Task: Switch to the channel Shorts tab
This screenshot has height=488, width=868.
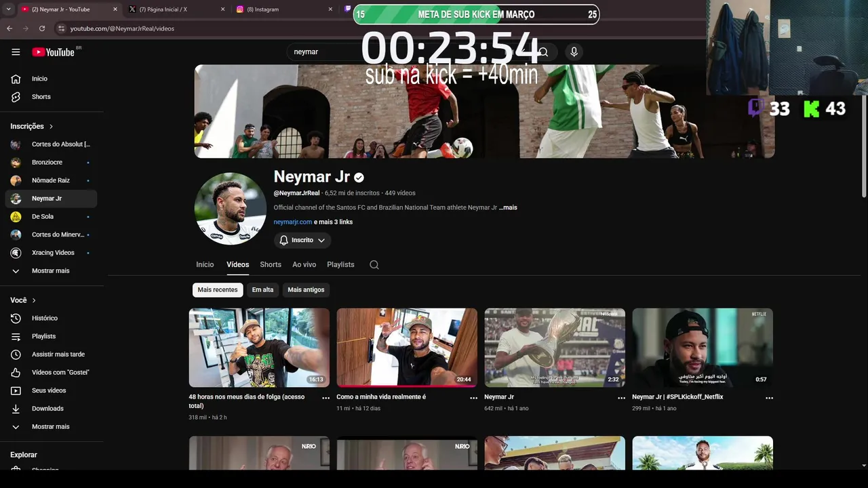Action: [271, 264]
